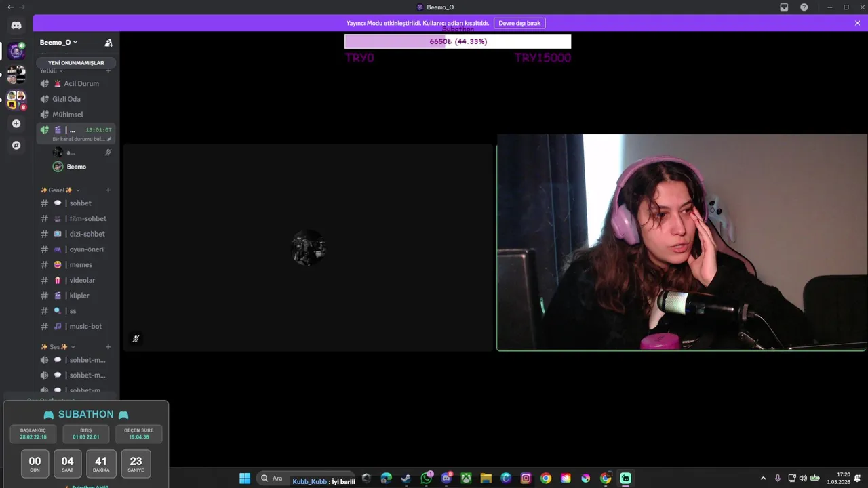Join the first sohbet-m voice channel under Ses
The height and width of the screenshot is (488, 868).
(x=76, y=360)
